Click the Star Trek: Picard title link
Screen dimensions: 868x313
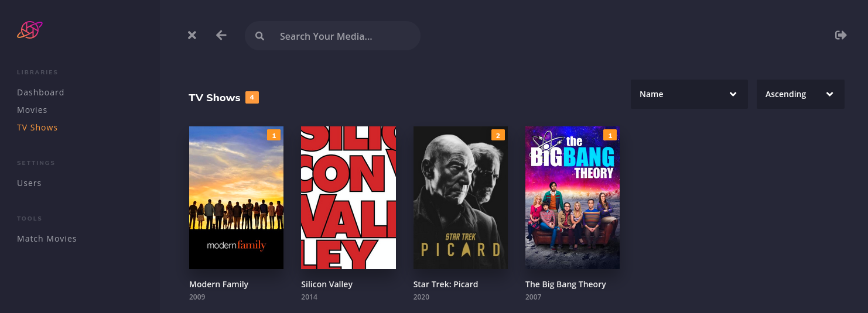tap(446, 284)
